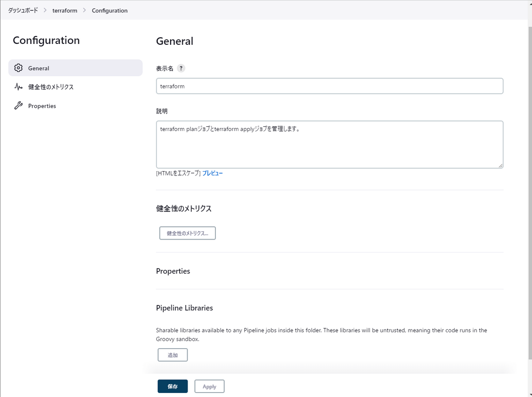Click the プレビュー link

(213, 173)
